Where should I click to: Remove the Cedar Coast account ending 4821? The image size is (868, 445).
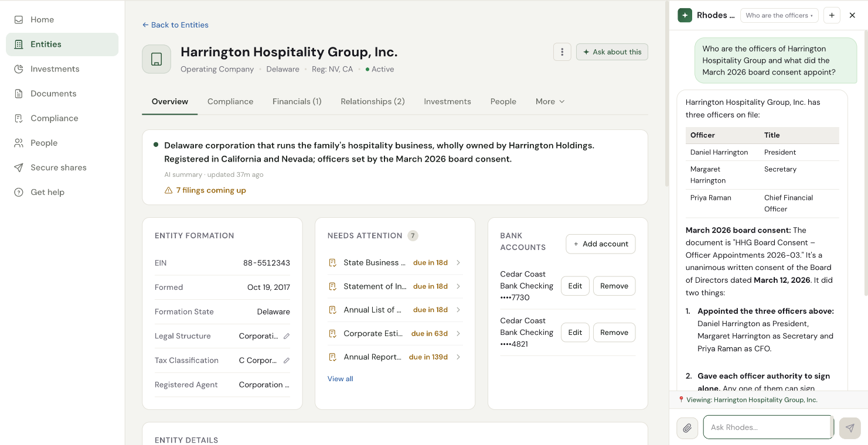[x=614, y=333]
